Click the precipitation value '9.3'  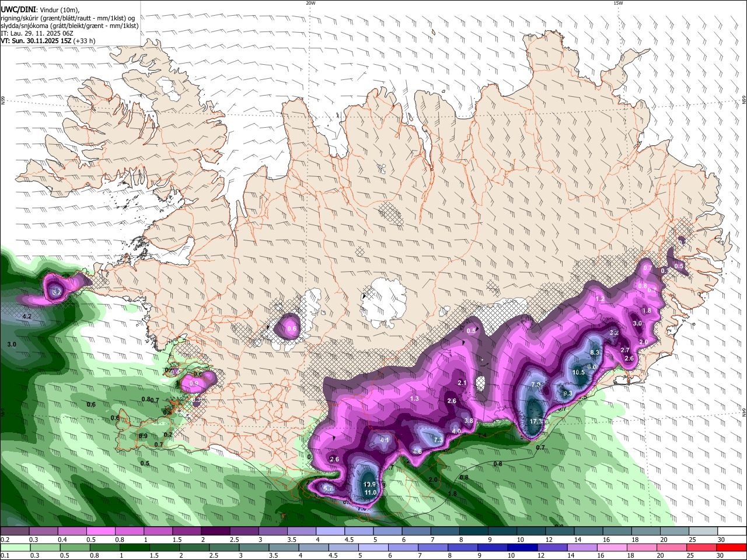click(567, 394)
